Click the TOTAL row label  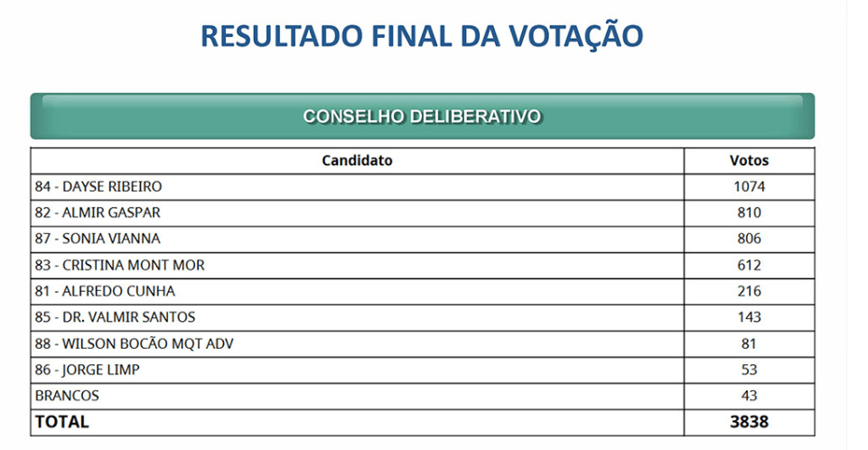coord(62,422)
